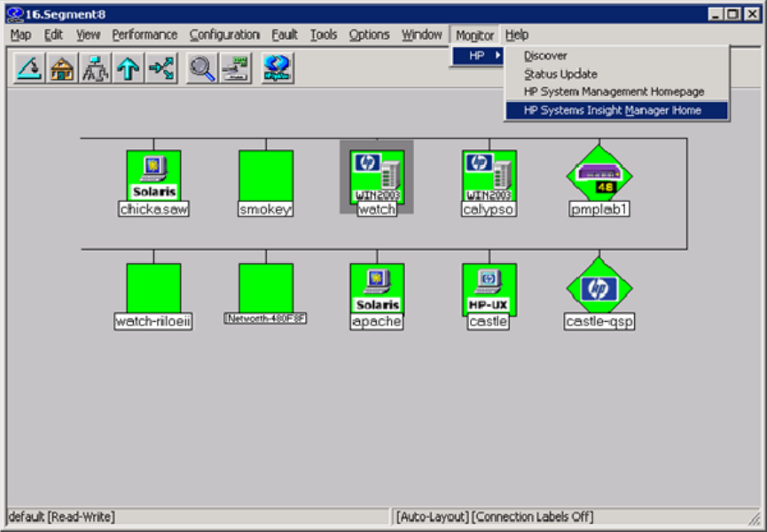Open the Options menu
767x532 pixels.
click(x=370, y=35)
